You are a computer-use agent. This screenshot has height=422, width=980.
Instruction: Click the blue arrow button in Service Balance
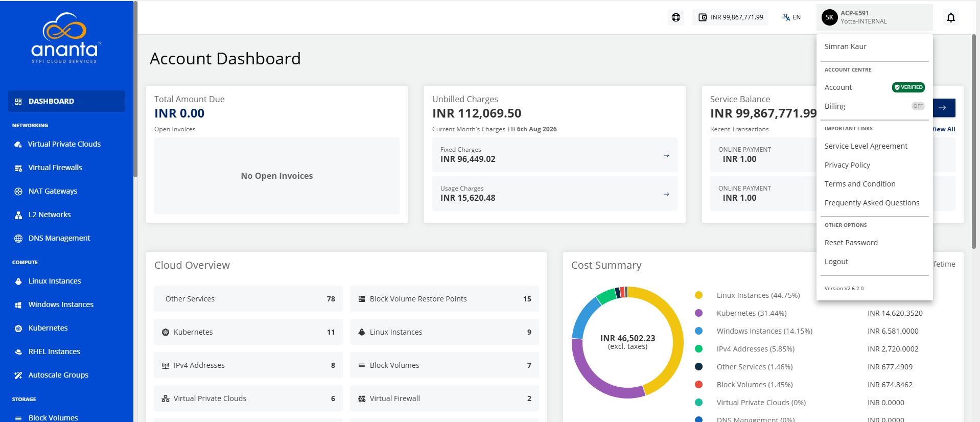(x=944, y=108)
